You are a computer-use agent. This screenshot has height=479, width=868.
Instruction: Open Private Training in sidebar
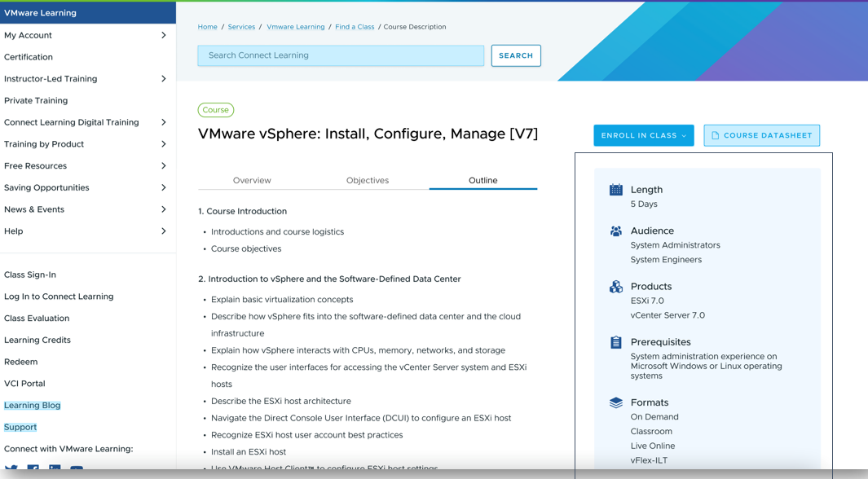tap(36, 101)
